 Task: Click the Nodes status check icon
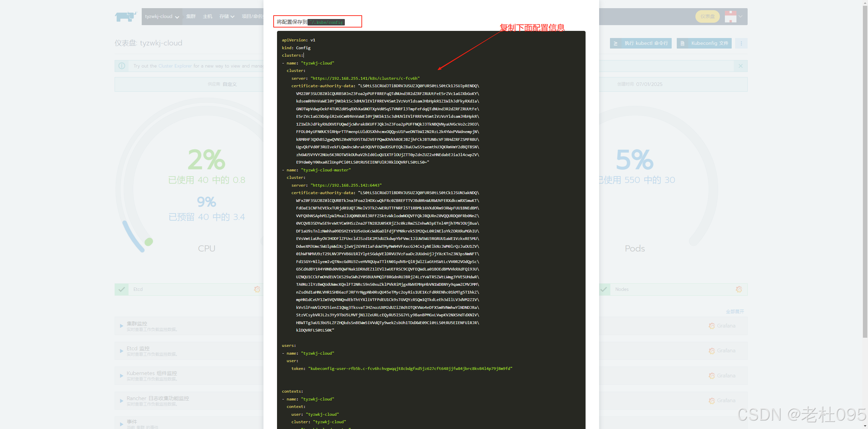tap(604, 290)
